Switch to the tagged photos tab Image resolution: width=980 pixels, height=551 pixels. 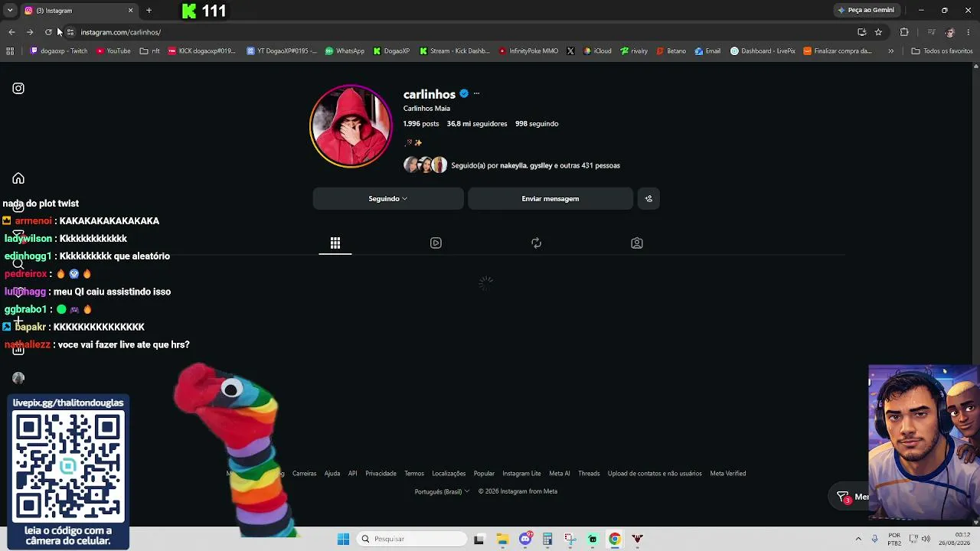pos(636,243)
